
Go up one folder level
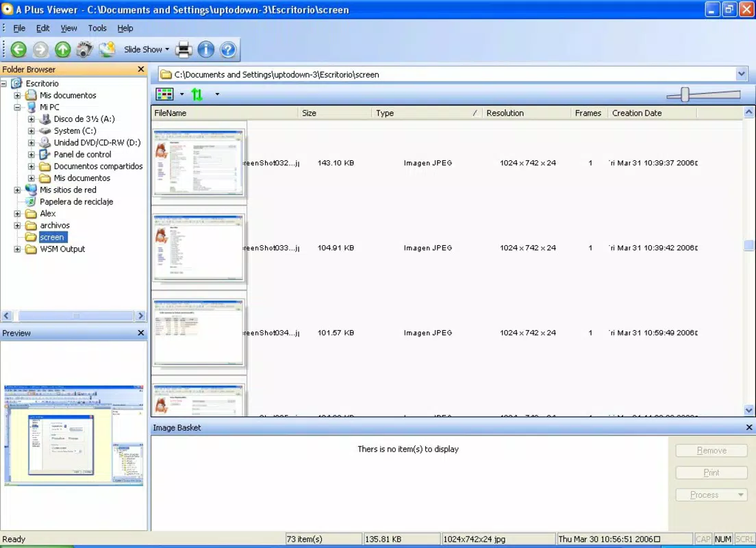pyautogui.click(x=63, y=49)
